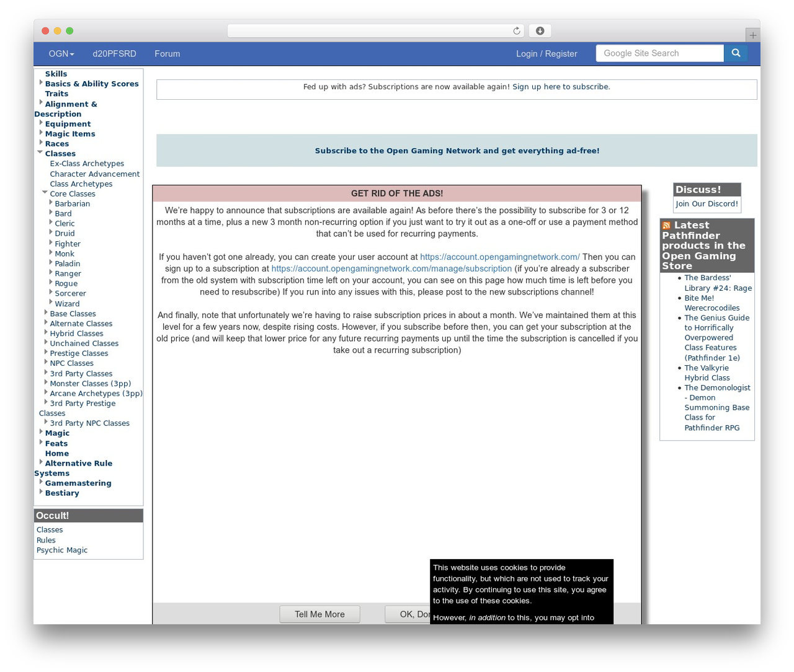Screen dimensions: 794x672
Task: Expand the Equipment section arrow
Action: pos(41,123)
